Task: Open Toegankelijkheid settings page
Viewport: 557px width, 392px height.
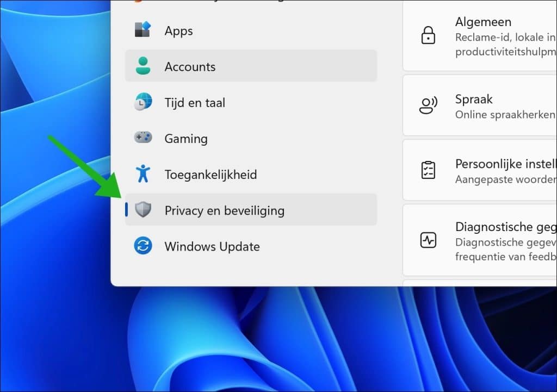Action: [x=211, y=175]
